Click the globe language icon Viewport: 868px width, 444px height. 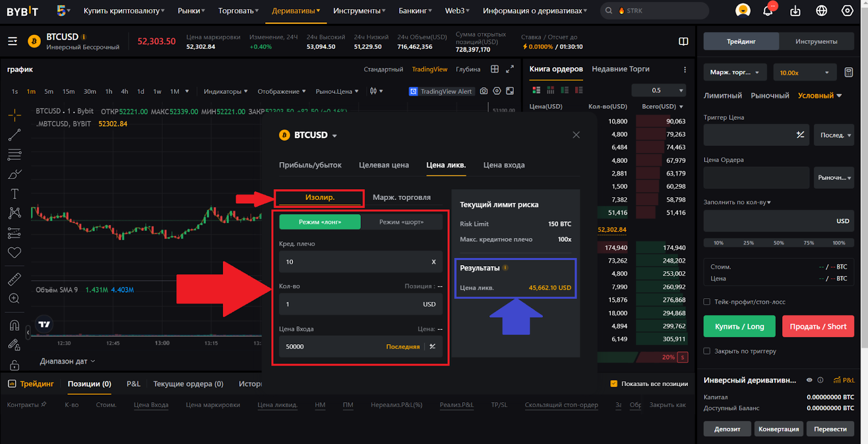(x=821, y=11)
